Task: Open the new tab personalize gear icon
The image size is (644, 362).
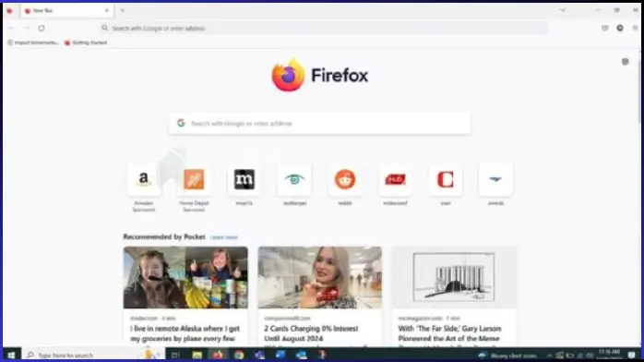Action: (x=626, y=62)
